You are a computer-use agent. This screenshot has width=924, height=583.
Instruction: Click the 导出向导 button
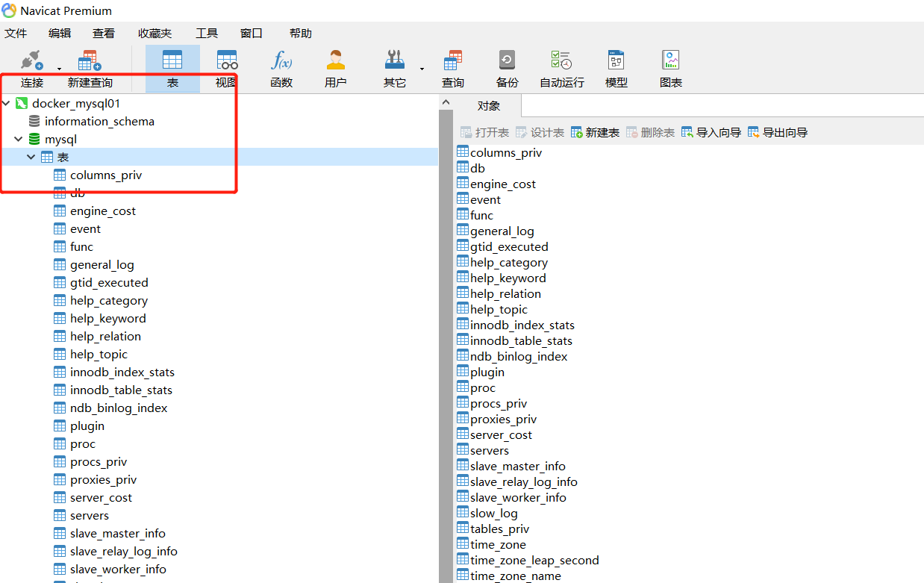777,132
